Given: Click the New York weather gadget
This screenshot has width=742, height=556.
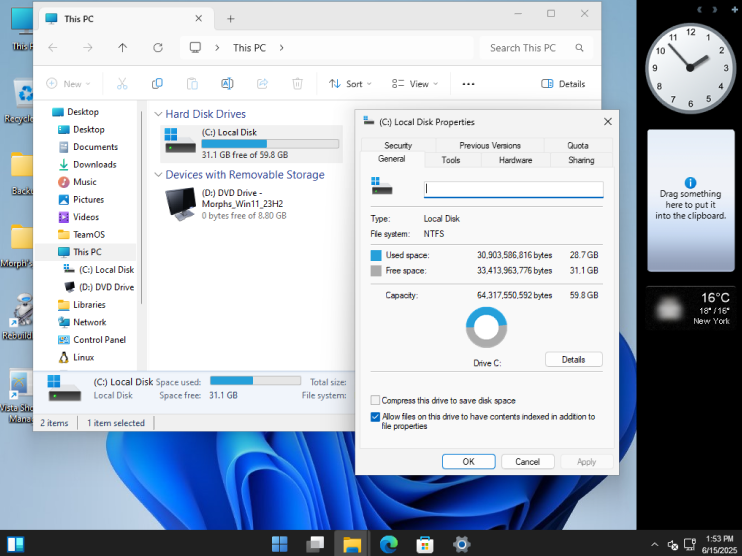Looking at the screenshot, I should click(x=690, y=309).
